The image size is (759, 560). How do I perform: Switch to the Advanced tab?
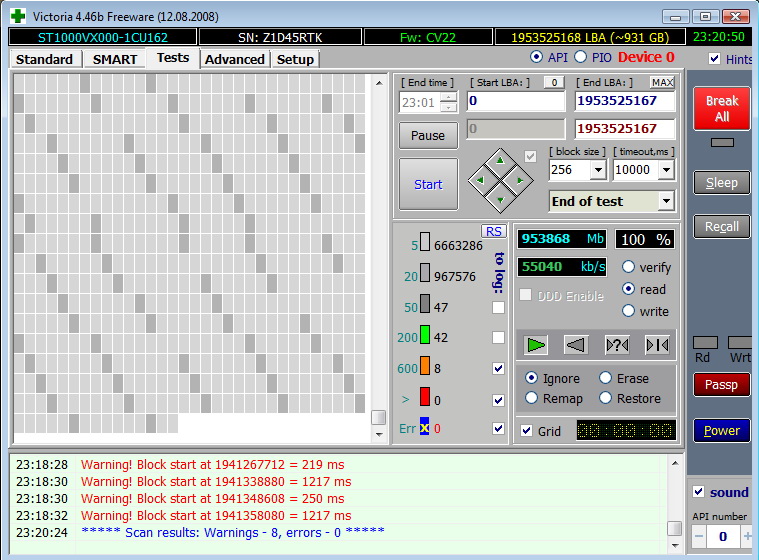coord(235,59)
